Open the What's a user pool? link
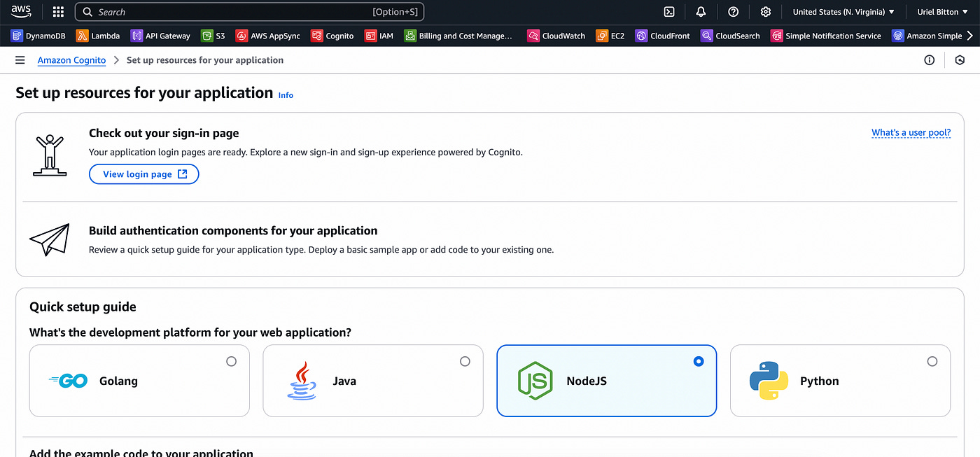The width and height of the screenshot is (980, 457). (x=911, y=132)
